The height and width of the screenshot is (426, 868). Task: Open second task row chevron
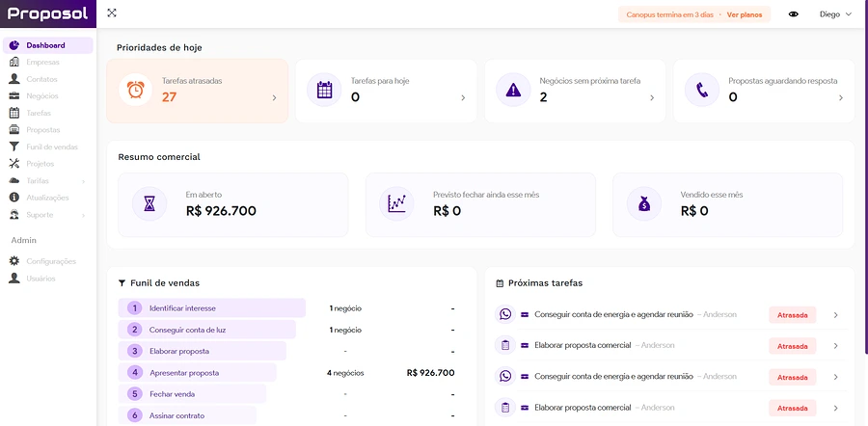836,346
